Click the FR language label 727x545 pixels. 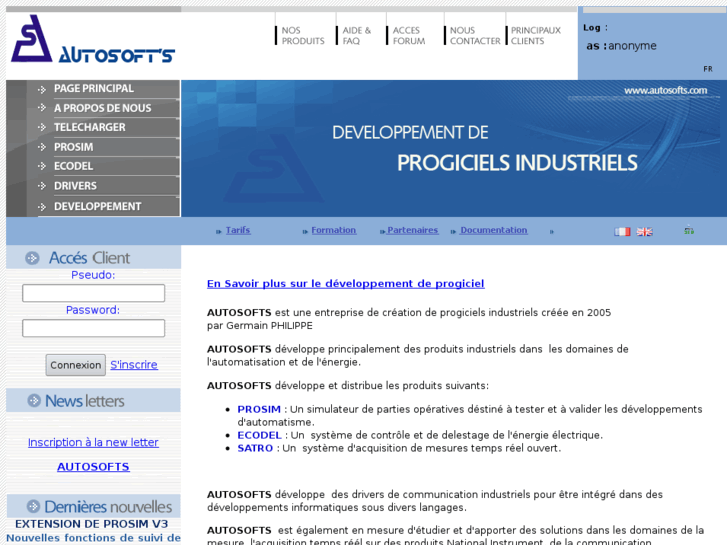(708, 69)
